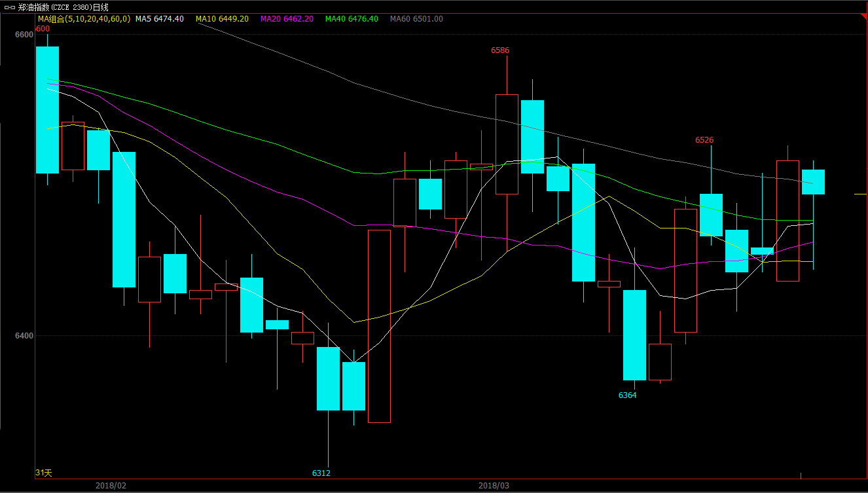Select the last cyan candle on the right
868x493 pixels.
coord(813,182)
